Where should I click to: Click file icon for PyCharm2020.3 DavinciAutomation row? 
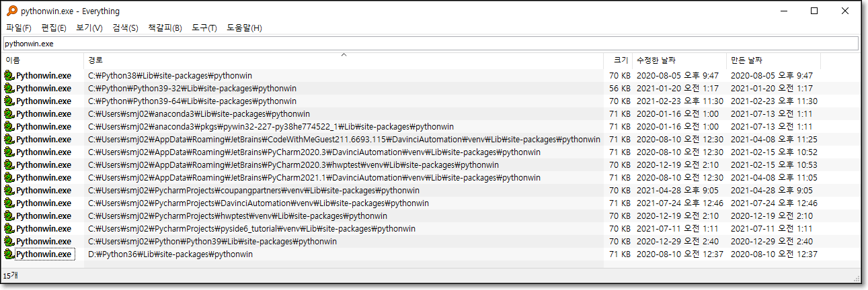[9, 152]
